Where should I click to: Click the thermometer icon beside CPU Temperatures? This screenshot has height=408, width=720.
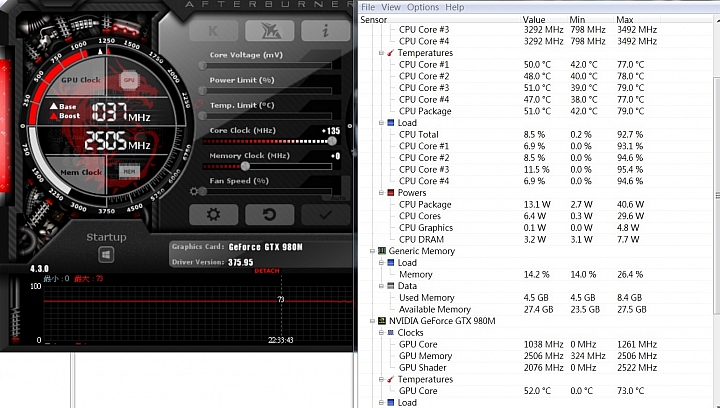pos(391,53)
